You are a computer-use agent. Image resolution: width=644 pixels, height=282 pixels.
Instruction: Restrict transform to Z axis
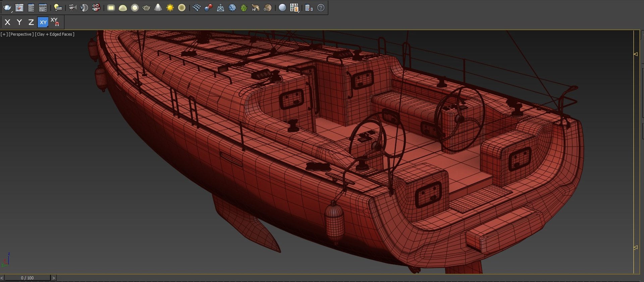(31, 22)
